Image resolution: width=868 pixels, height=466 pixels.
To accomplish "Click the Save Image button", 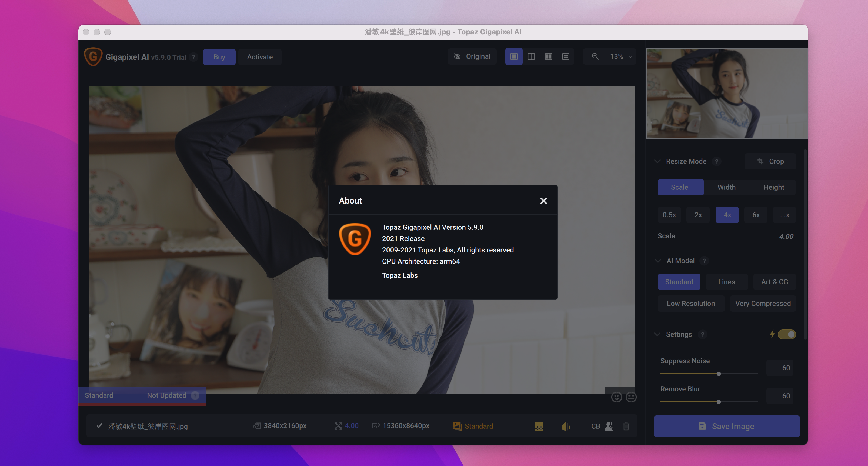I will [726, 426].
